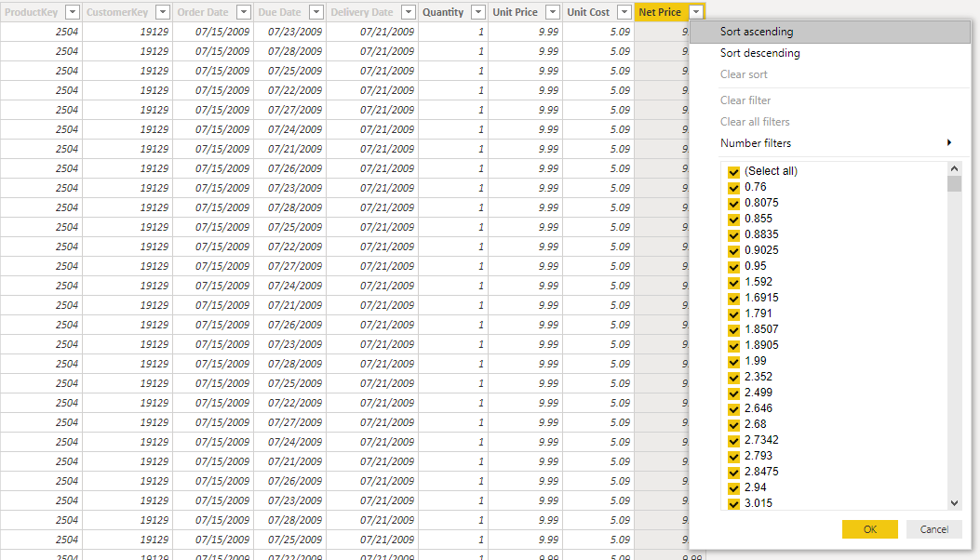Uncheck the 2.94 value checkbox
Screen dimensions: 980x560
coord(733,488)
